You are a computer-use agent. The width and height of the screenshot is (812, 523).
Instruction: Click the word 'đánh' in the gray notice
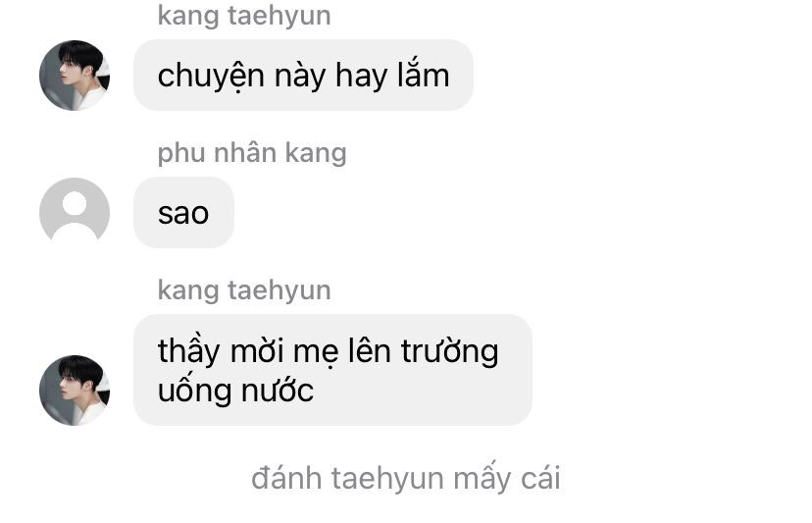286,477
